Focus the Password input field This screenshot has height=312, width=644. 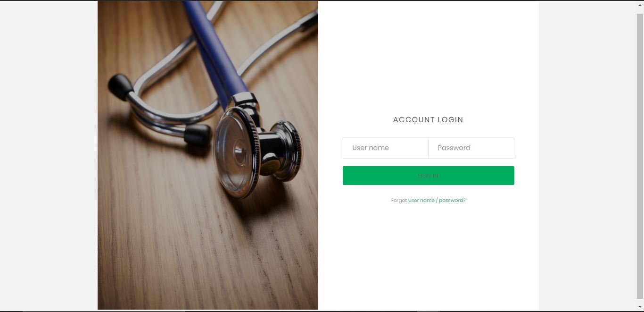coord(471,148)
